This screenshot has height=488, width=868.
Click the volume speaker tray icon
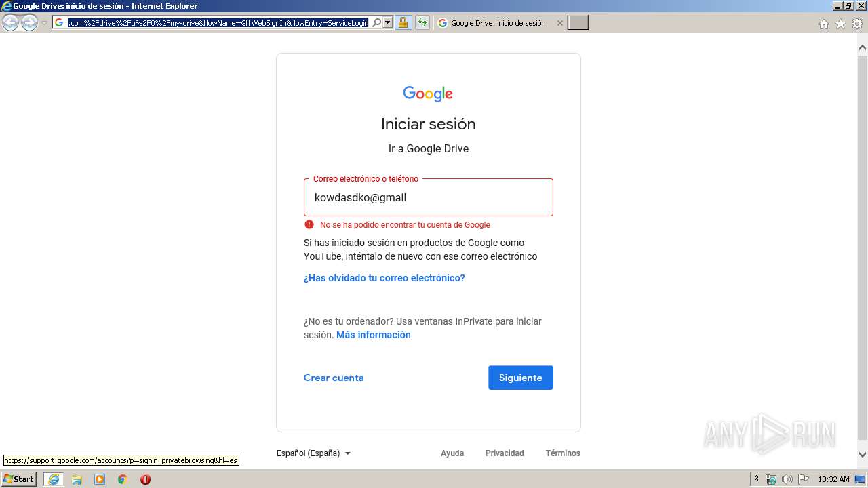787,479
